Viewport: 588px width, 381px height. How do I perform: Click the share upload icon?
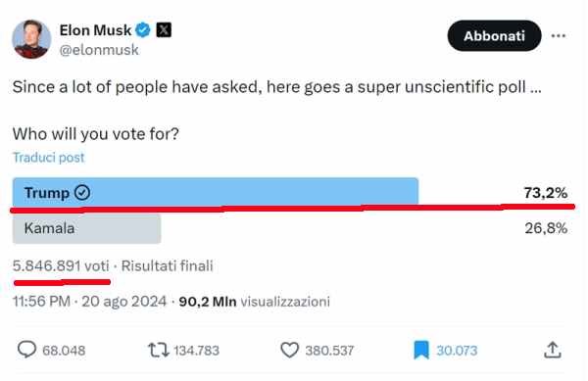click(x=553, y=350)
